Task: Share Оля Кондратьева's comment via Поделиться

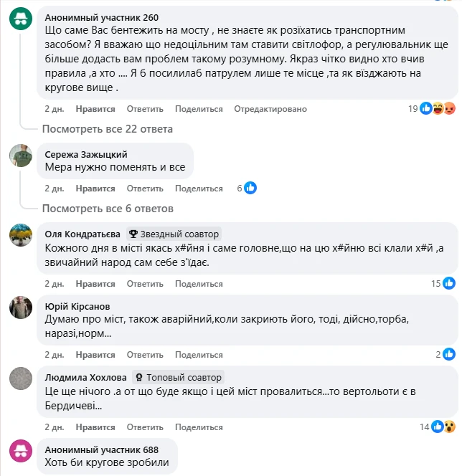Action: coord(199,284)
